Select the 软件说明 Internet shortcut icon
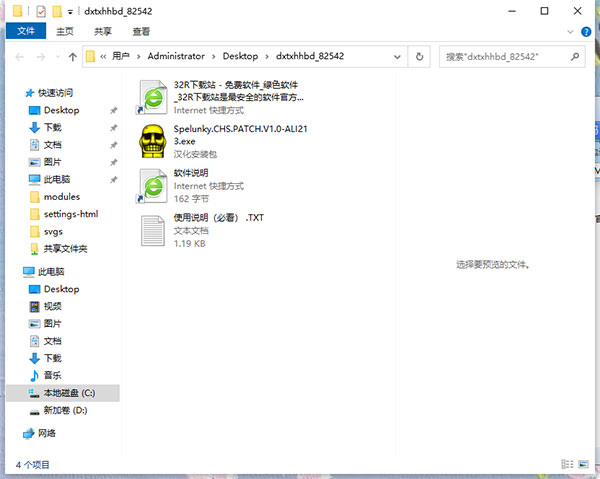This screenshot has width=600, height=479. pos(154,185)
